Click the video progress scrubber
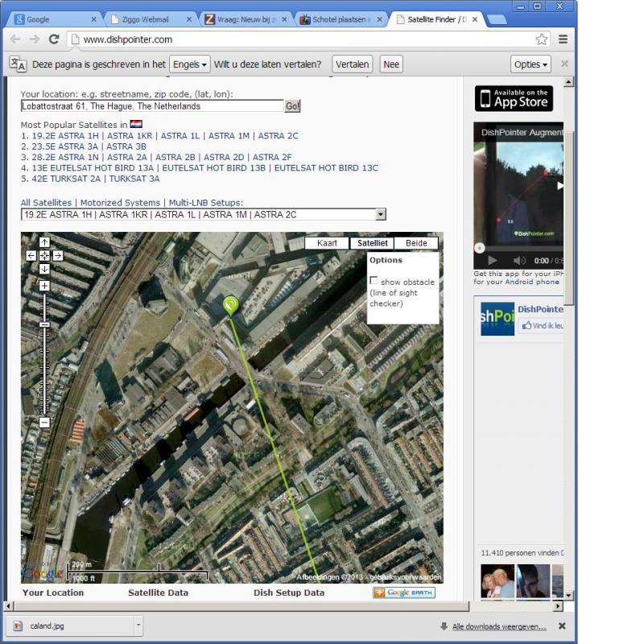Image resolution: width=644 pixels, height=644 pixels. point(480,248)
